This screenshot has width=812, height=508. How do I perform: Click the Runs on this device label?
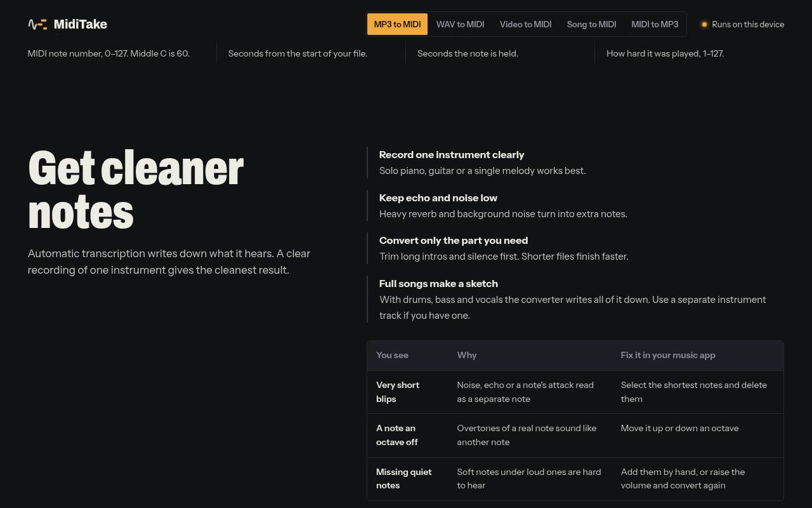[748, 24]
